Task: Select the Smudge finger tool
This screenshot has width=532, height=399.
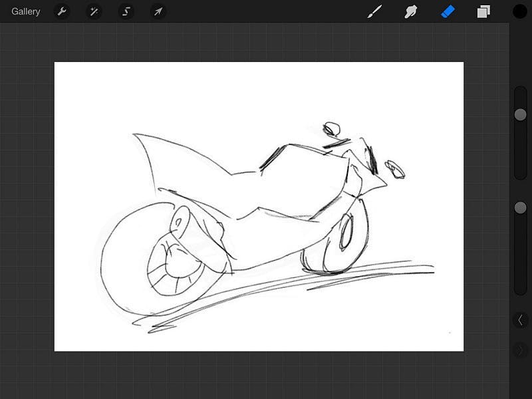Action: tap(411, 11)
